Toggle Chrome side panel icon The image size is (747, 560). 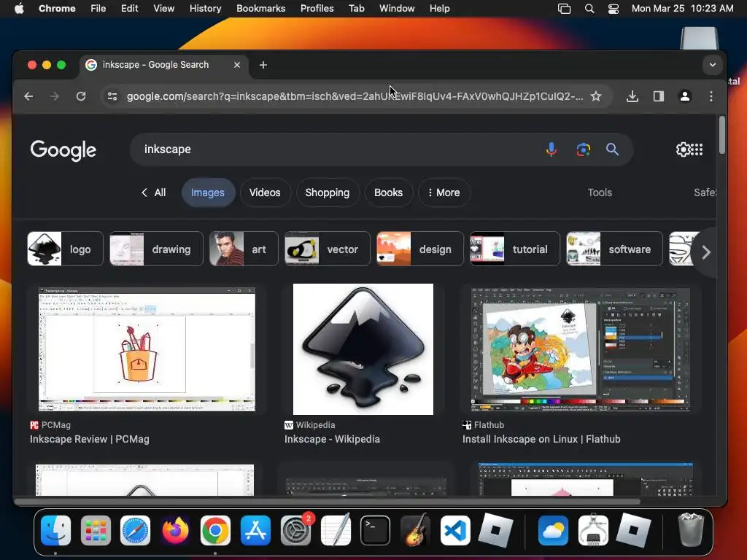coord(659,96)
